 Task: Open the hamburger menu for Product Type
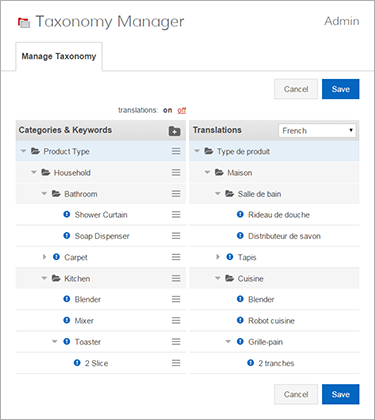coord(176,151)
